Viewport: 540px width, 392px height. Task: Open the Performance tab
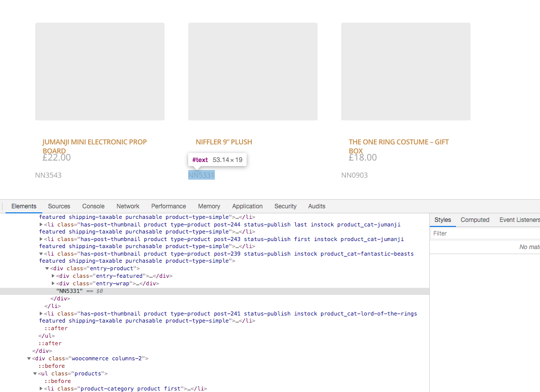tap(169, 206)
